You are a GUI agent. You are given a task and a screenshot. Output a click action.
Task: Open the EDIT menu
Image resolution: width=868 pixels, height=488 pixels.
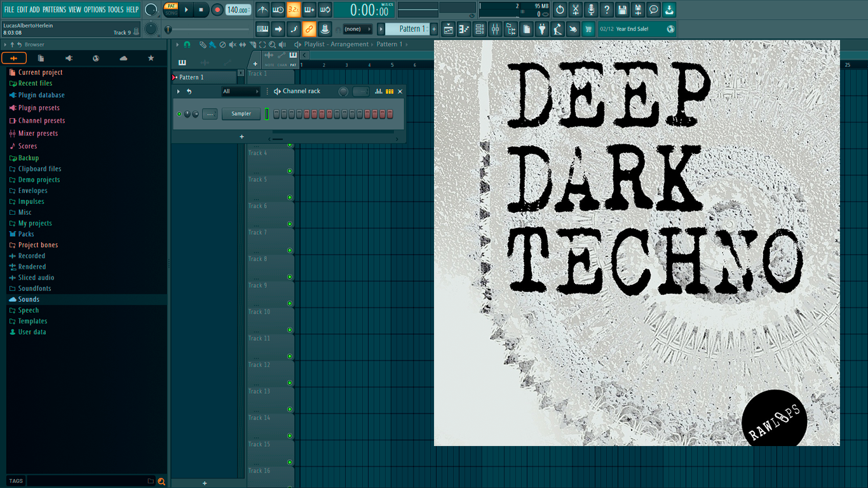coord(22,10)
